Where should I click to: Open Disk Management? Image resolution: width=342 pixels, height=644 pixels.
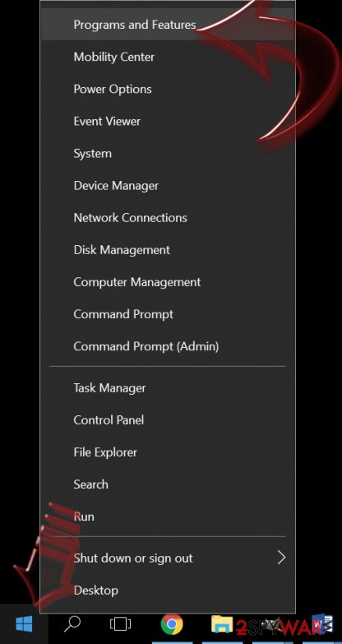168,250
